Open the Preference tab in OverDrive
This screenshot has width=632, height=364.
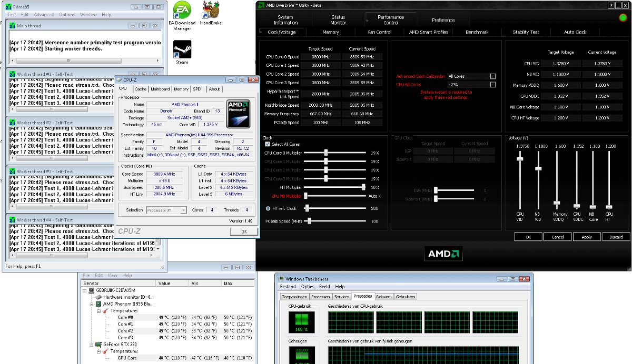point(443,20)
